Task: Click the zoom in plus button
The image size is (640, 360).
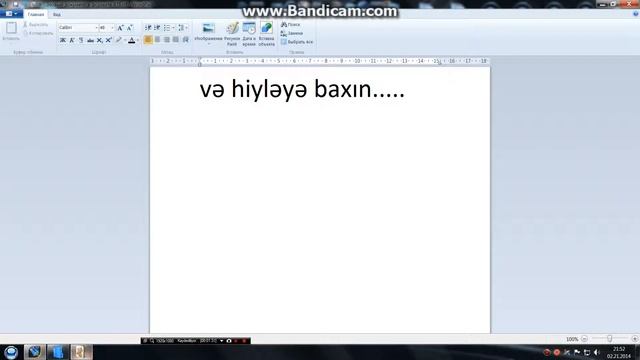Action: tap(634, 339)
